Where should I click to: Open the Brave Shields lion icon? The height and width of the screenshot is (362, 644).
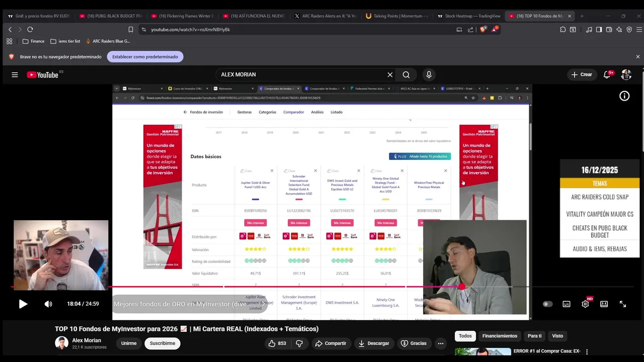(x=483, y=30)
